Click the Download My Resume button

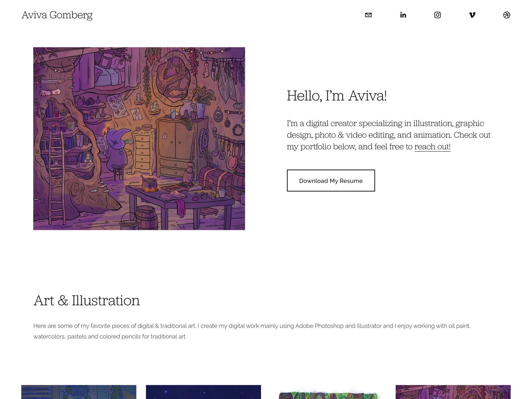[331, 180]
